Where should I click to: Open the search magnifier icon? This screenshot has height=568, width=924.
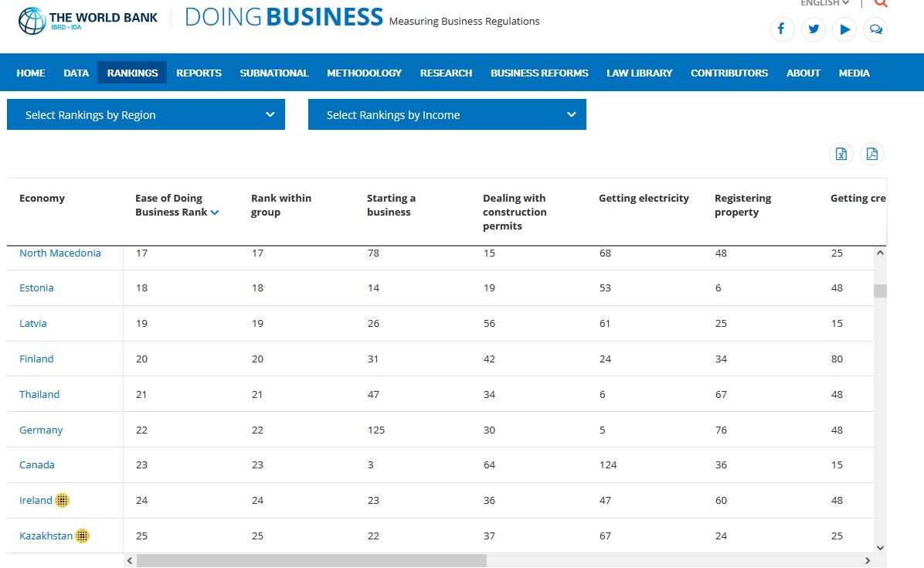(x=881, y=3)
